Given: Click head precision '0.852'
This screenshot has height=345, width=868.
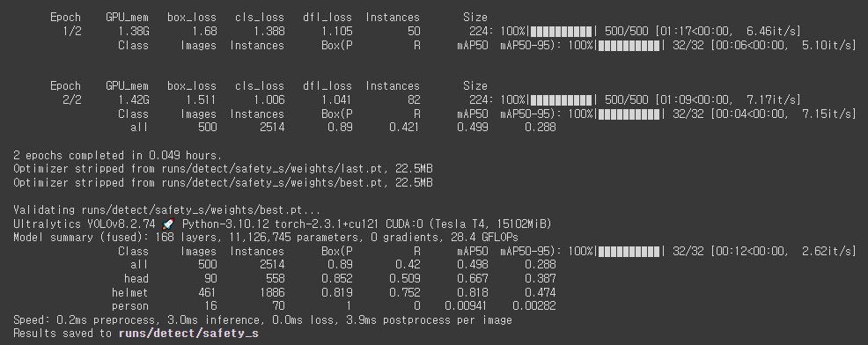Looking at the screenshot, I should pyautogui.click(x=336, y=278).
